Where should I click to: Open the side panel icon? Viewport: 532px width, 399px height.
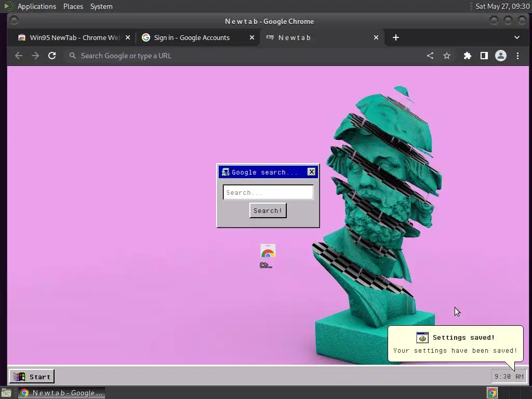point(484,56)
